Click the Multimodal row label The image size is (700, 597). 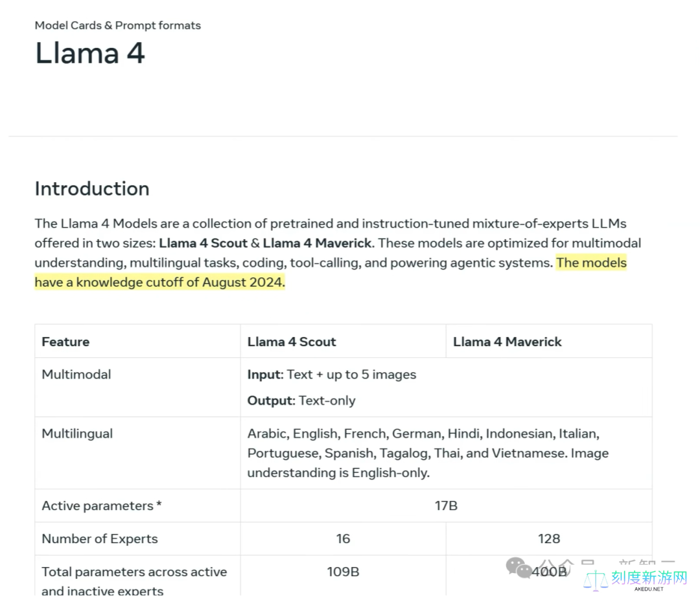(76, 374)
